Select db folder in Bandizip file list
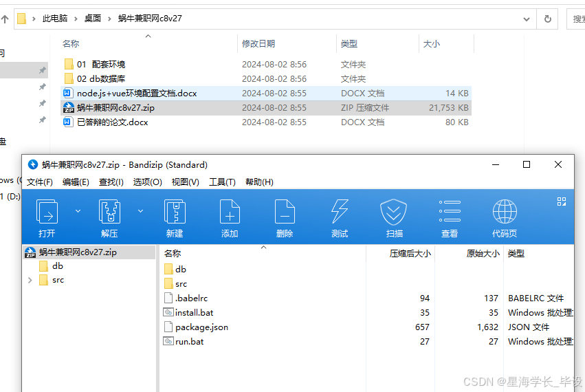Screen dimensions: 585x392 point(181,269)
